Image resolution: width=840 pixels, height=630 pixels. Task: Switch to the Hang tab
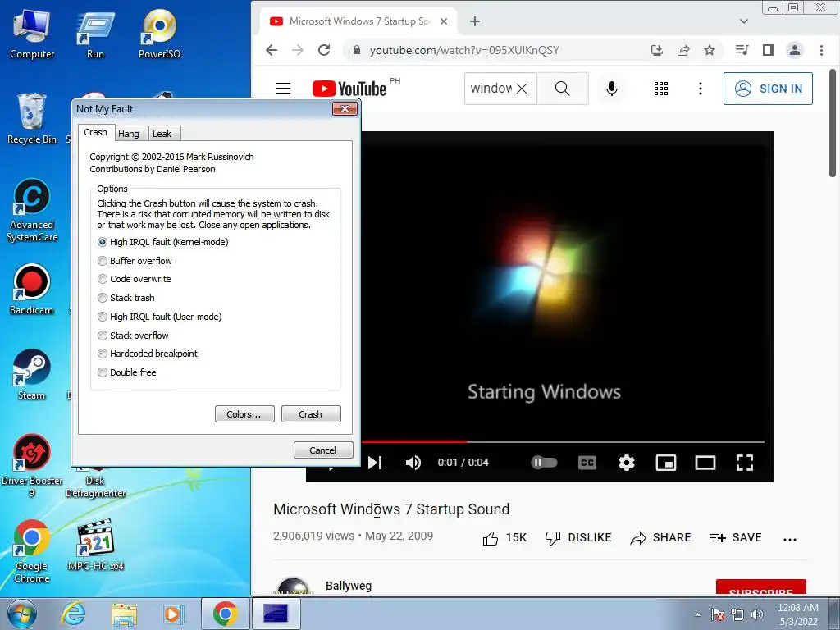129,134
